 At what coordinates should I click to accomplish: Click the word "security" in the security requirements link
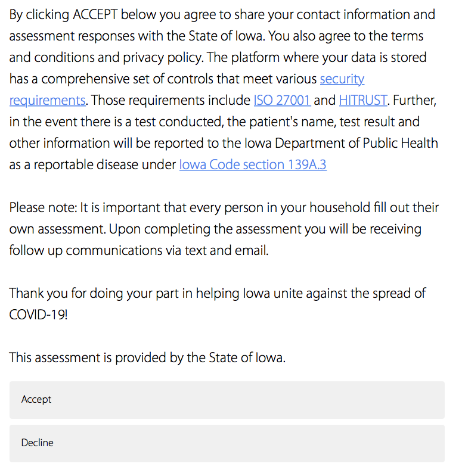coord(342,79)
